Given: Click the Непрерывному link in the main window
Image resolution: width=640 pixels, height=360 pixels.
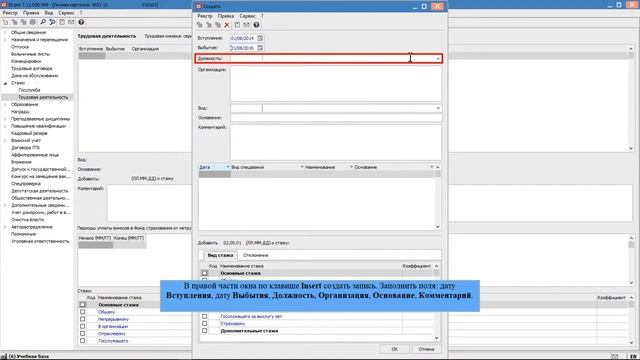Looking at the screenshot, I should pos(113,319).
